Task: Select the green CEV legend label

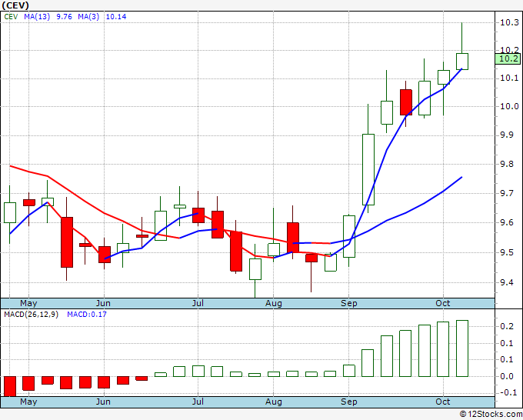Action: 11,17
